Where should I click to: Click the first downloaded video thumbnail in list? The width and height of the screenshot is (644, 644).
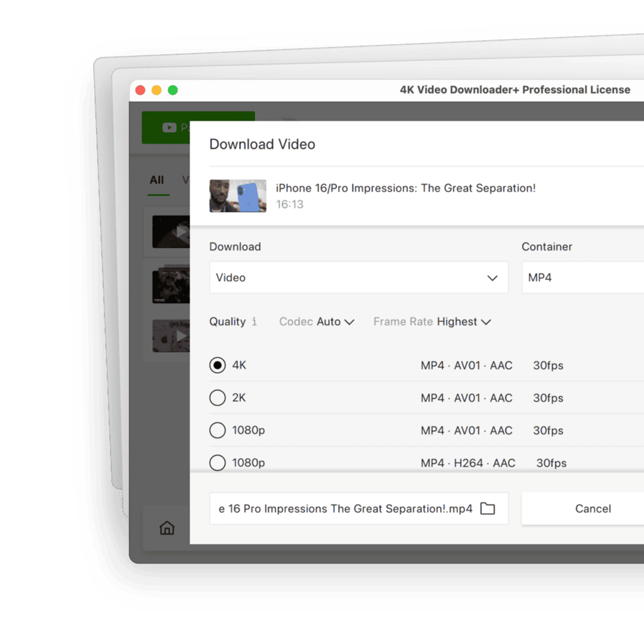click(171, 232)
